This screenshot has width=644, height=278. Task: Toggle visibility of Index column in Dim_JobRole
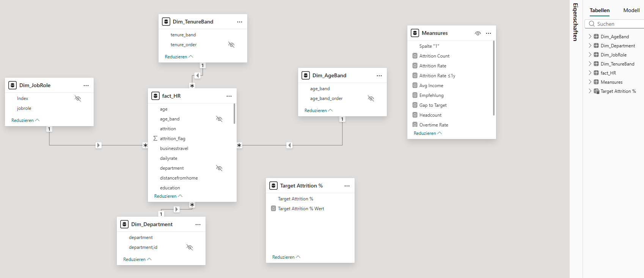click(x=78, y=98)
